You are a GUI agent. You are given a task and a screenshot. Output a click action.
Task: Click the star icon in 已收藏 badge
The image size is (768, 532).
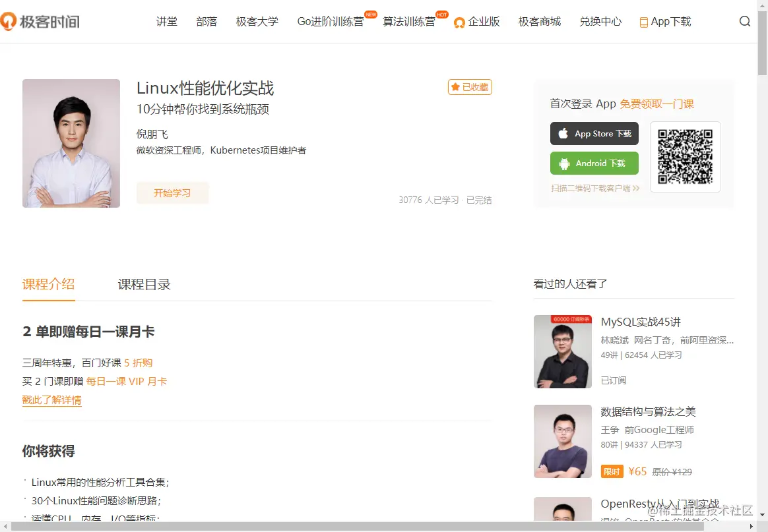[x=455, y=86]
